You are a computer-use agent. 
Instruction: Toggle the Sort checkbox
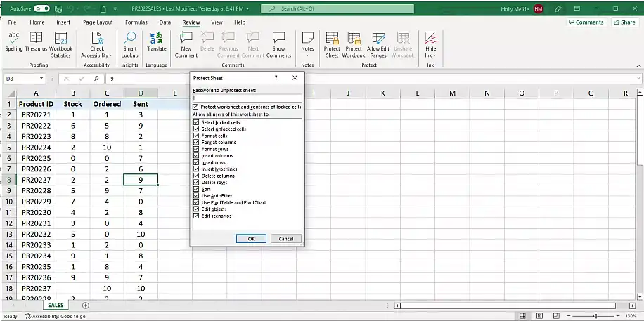coord(196,189)
